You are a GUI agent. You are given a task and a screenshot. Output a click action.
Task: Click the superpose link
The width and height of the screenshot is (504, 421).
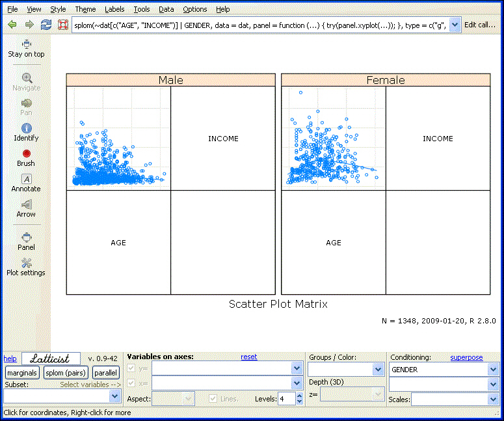pos(466,357)
